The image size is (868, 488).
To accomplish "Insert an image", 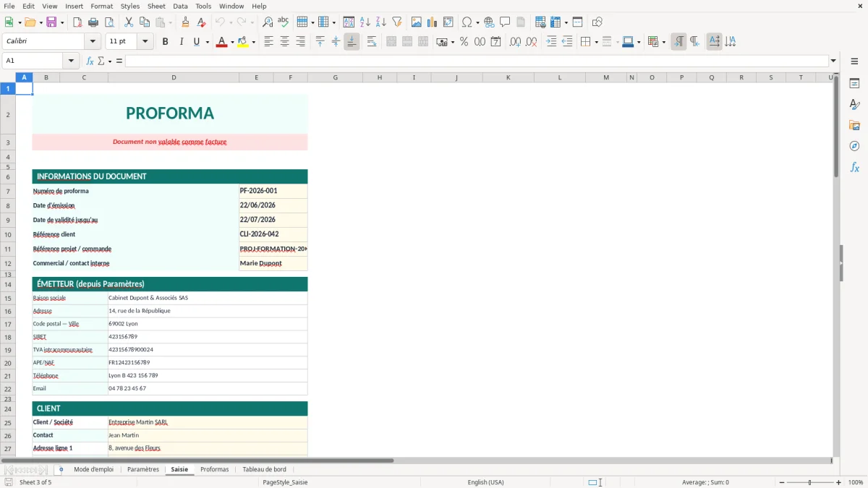I will pyautogui.click(x=417, y=22).
